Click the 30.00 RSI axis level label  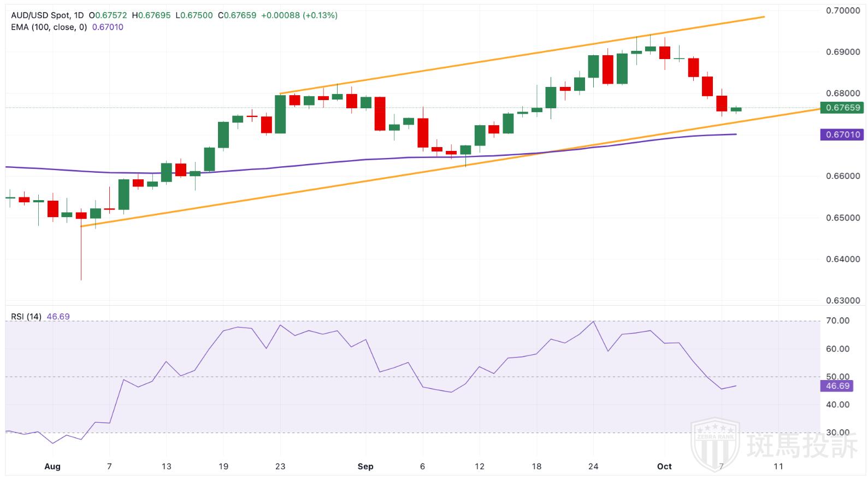(x=837, y=433)
